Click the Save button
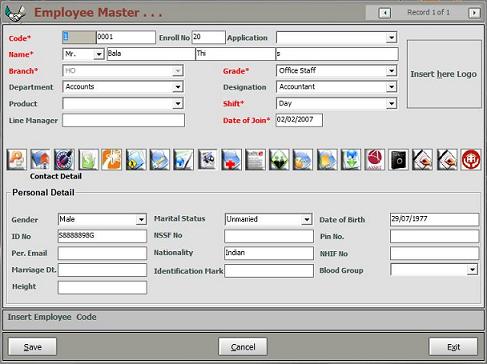Image resolution: width=487 pixels, height=364 pixels. tap(32, 347)
